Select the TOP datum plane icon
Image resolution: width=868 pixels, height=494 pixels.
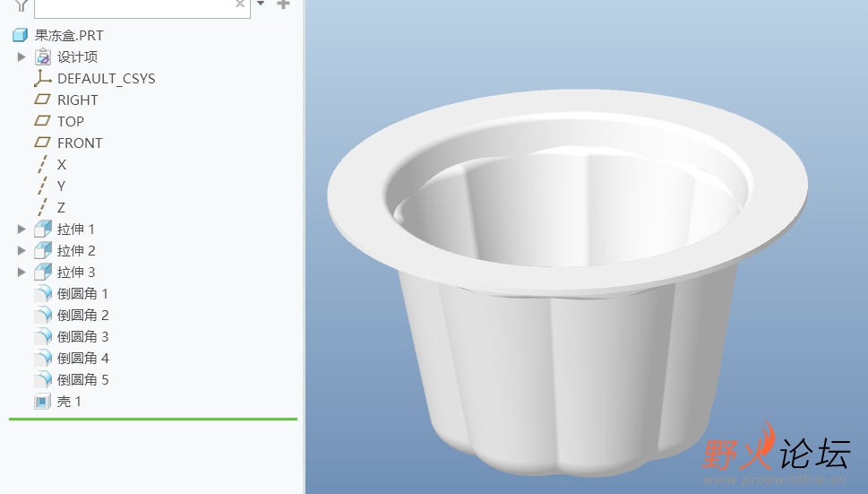43,121
